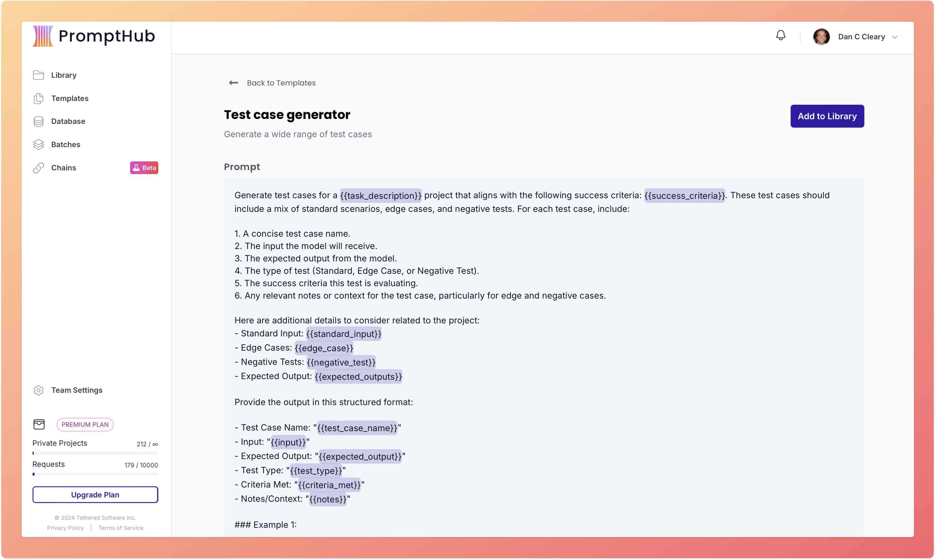Click the Private Projects label
Image resolution: width=935 pixels, height=560 pixels.
coord(60,444)
